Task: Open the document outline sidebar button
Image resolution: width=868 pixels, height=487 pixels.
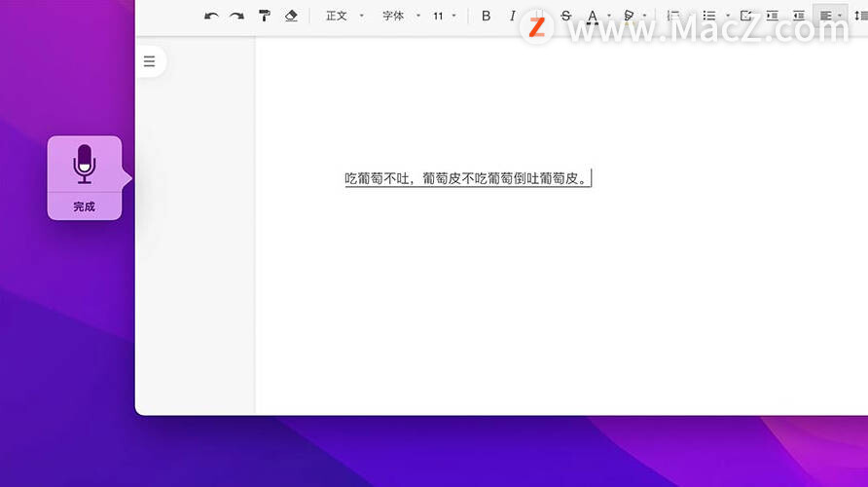Action: pos(150,61)
